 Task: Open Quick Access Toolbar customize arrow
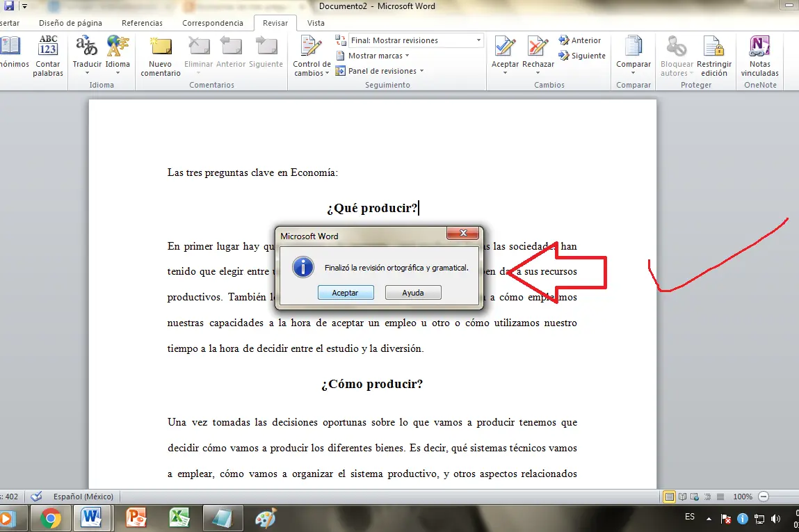point(24,7)
